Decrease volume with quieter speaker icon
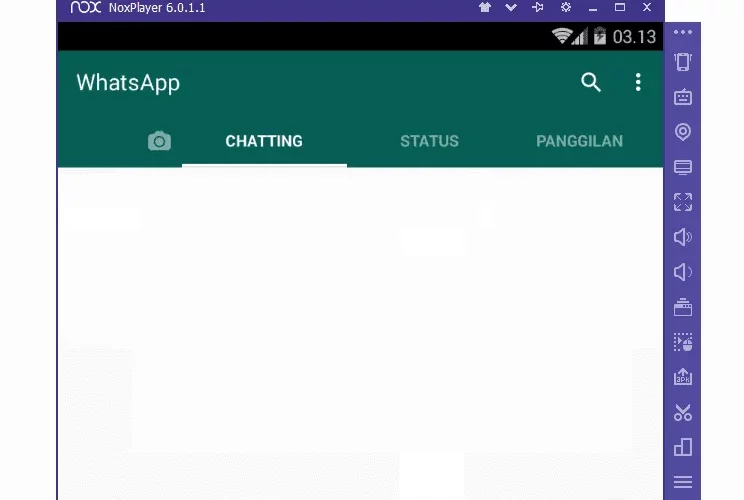Image resolution: width=744 pixels, height=500 pixels. [683, 272]
